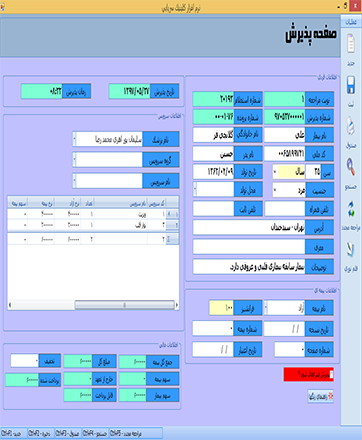The height and width of the screenshot is (440, 362).
Task: Click the Ctrl+F1 new button in status bar
Action: point(13,433)
